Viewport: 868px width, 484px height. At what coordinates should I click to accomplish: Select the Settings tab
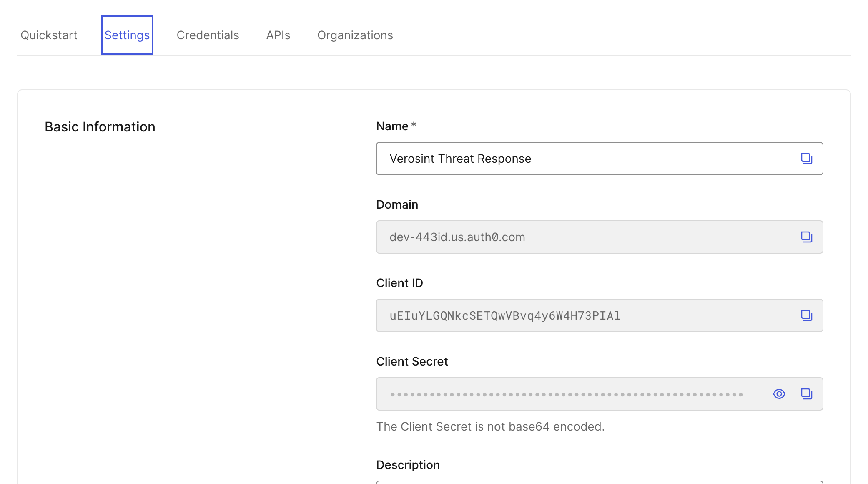(127, 35)
